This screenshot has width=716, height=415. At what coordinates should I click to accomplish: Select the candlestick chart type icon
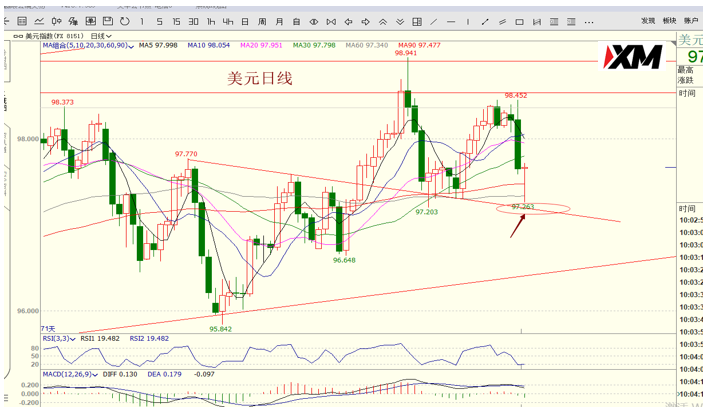click(57, 21)
